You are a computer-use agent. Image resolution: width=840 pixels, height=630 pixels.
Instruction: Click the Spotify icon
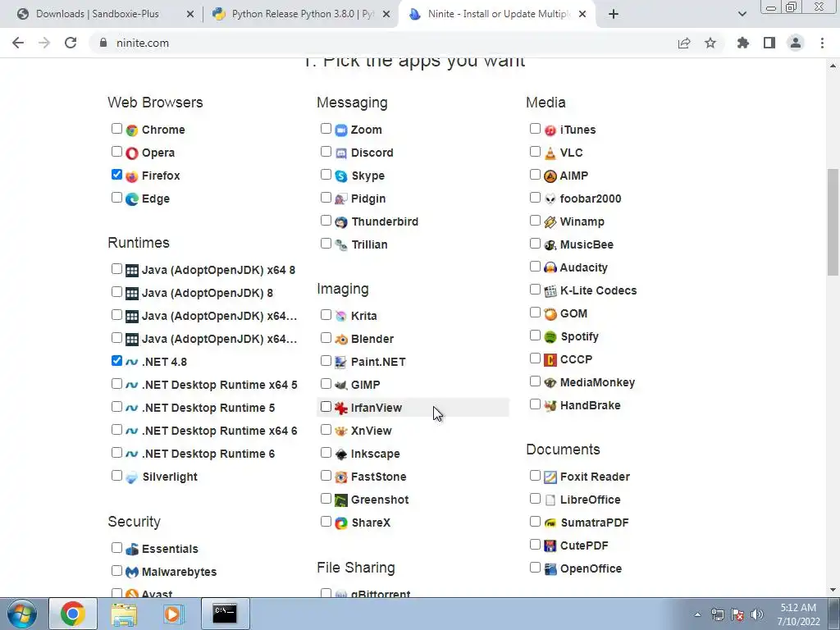tap(550, 337)
